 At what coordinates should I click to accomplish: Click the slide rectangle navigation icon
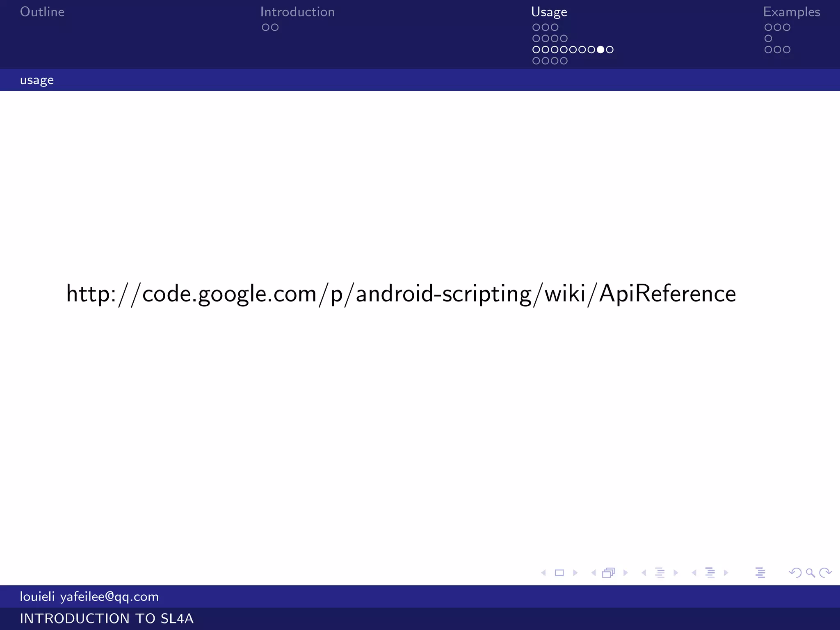click(x=559, y=573)
